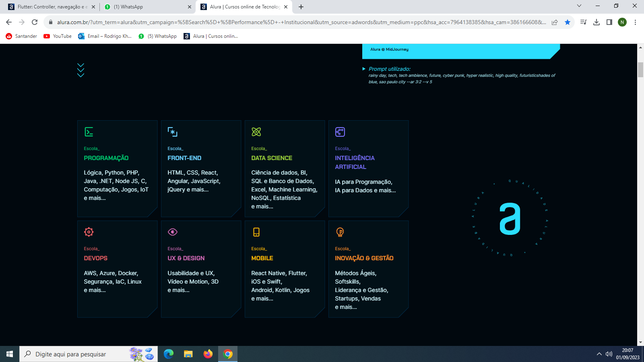Share this page via share icon
The image size is (644, 362).
[555, 22]
